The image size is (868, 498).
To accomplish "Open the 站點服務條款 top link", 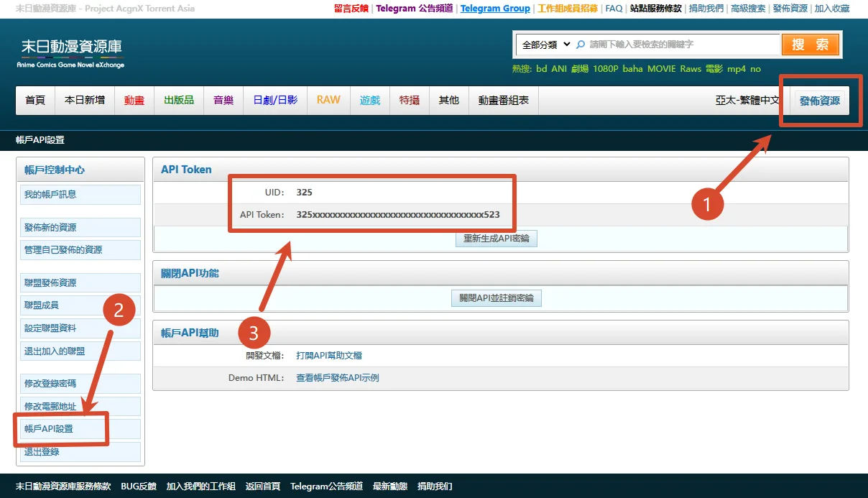I will pyautogui.click(x=655, y=9).
